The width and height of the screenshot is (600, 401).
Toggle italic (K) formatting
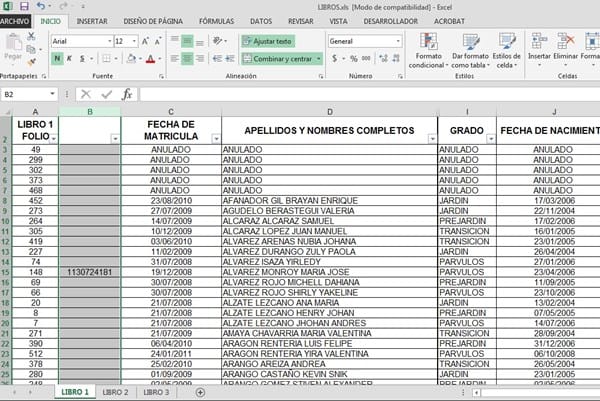tap(70, 59)
